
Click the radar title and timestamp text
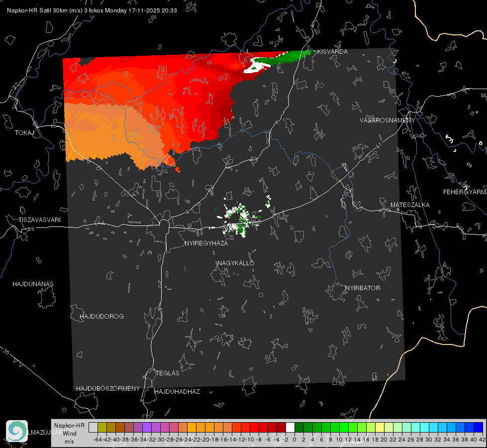tap(92, 10)
